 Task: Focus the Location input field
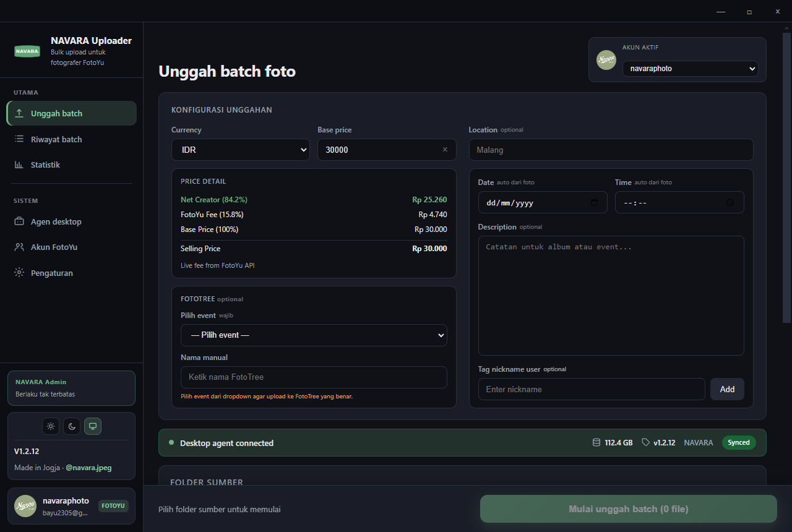[x=611, y=150]
